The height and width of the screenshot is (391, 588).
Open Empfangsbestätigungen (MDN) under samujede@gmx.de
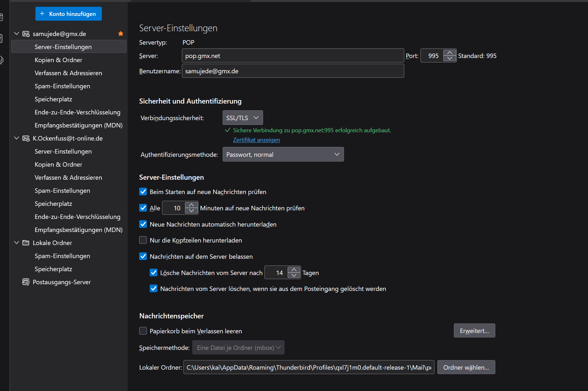pos(68,125)
